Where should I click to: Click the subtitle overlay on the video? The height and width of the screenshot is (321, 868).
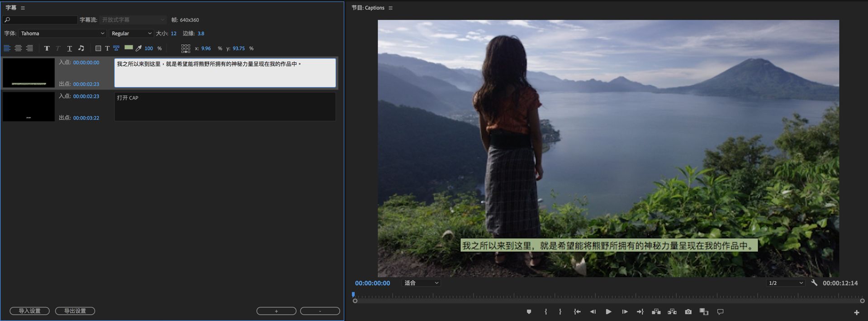[x=609, y=245]
